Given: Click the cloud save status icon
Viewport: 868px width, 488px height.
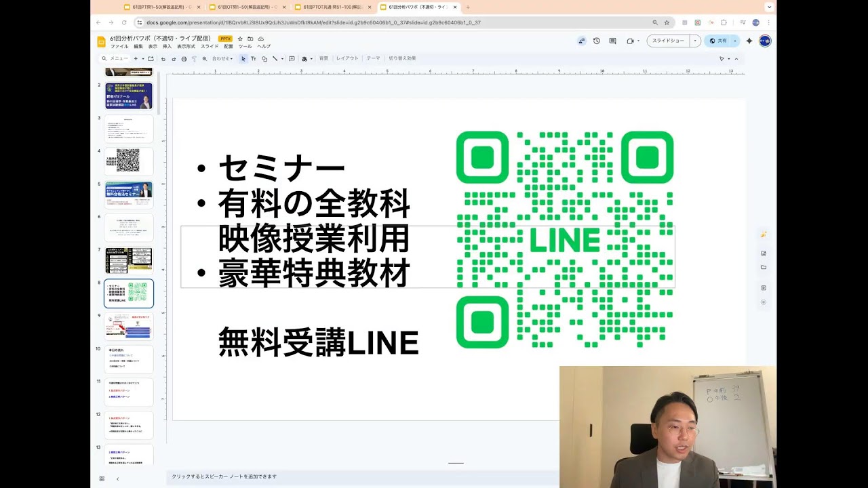Looking at the screenshot, I should click(x=261, y=39).
